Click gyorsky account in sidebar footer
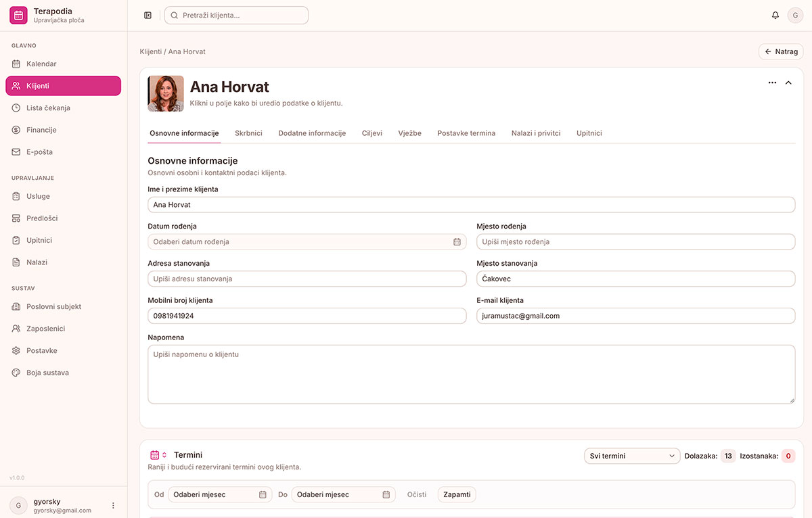The image size is (812, 518). (64, 505)
